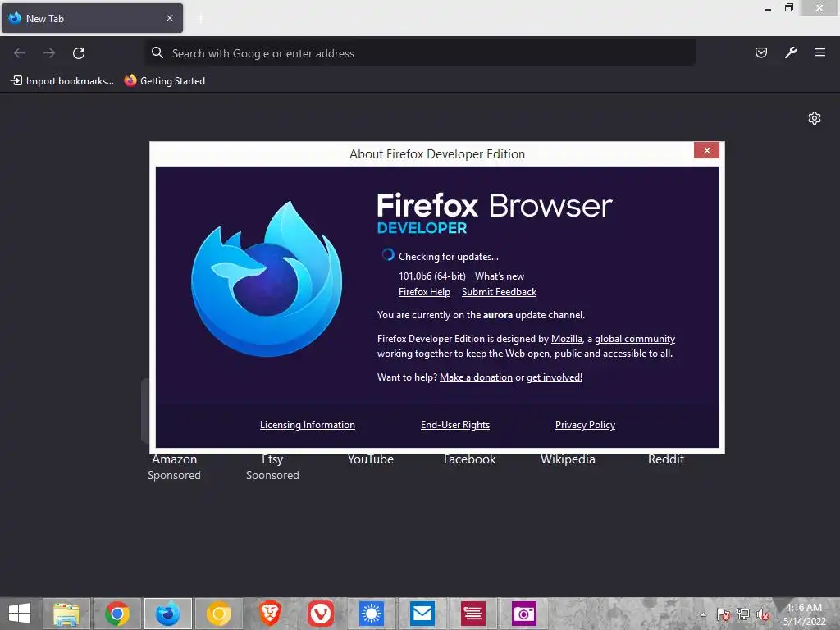Click the 101.0b6 (64-bit) version text

tap(431, 276)
